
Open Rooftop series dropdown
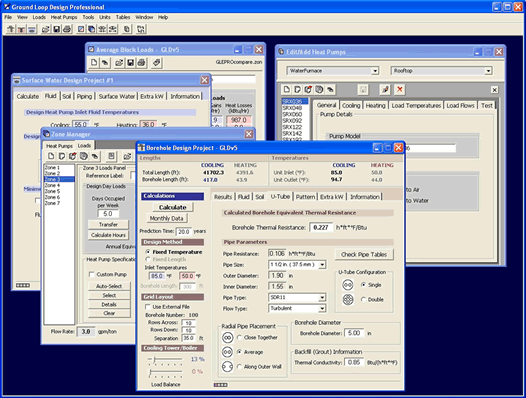[488, 71]
